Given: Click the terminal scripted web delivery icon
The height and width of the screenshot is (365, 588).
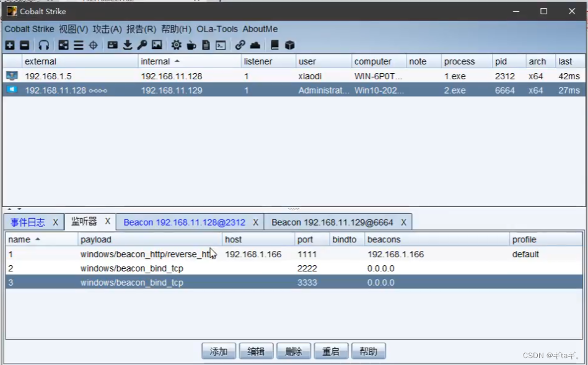Looking at the screenshot, I should point(221,45).
